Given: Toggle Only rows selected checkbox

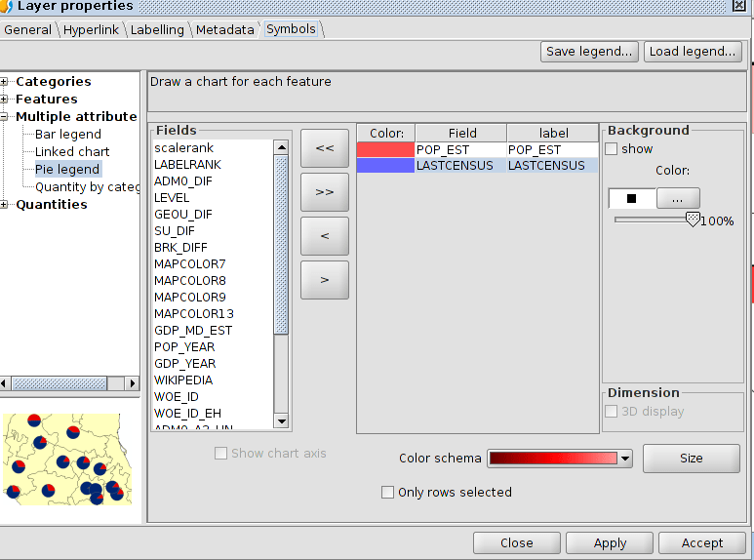Looking at the screenshot, I should 388,493.
